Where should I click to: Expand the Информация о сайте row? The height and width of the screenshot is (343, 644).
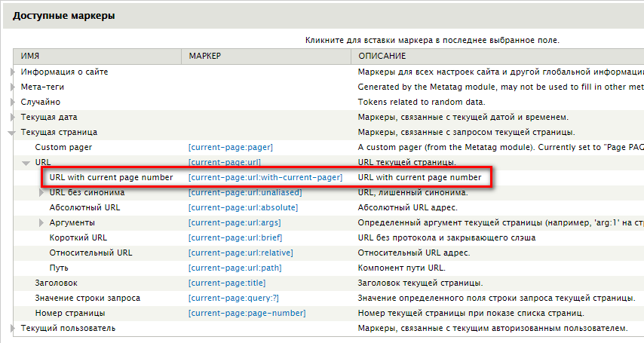(x=13, y=72)
